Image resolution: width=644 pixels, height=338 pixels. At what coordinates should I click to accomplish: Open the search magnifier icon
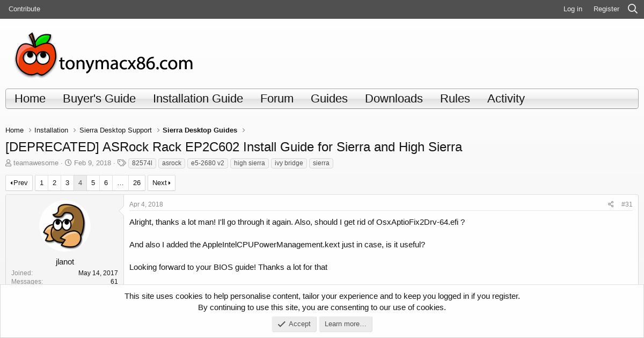(633, 9)
